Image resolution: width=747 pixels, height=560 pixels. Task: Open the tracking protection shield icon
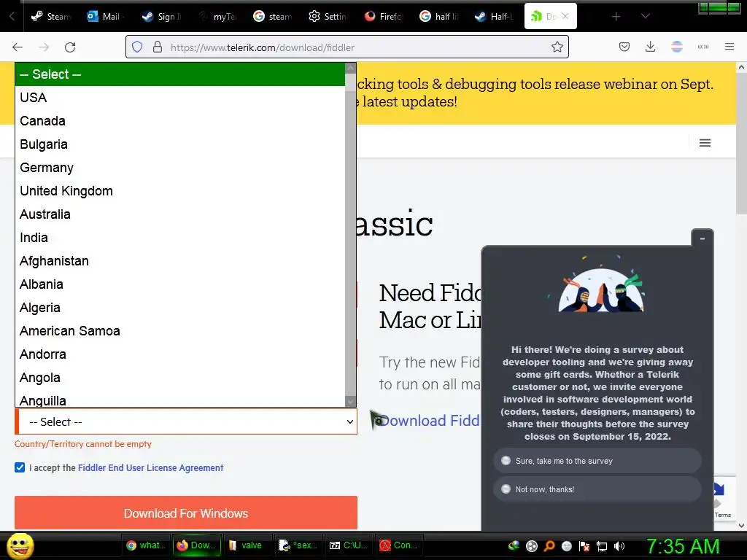point(137,47)
